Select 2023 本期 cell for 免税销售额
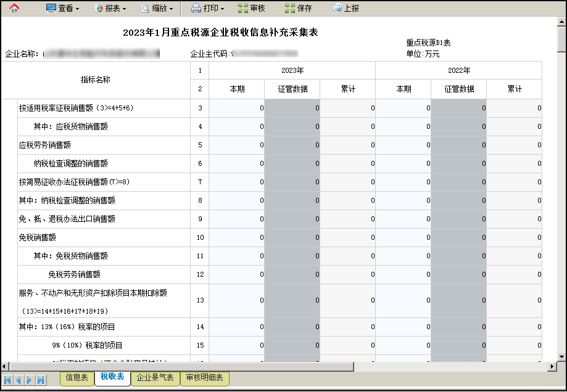Viewport: 567px width, 392px height. [236, 237]
